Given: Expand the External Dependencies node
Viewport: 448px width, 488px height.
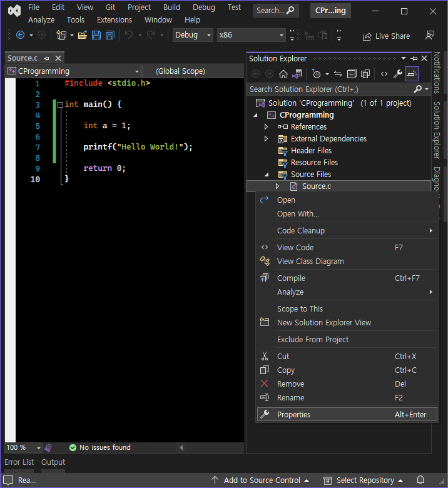Looking at the screenshot, I should (x=266, y=138).
